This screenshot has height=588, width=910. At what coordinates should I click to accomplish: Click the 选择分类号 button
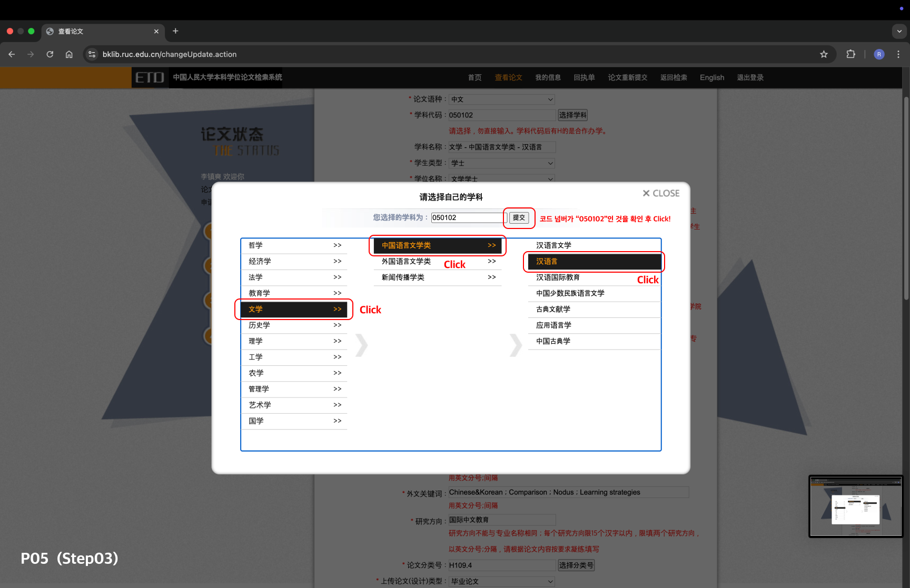click(576, 565)
